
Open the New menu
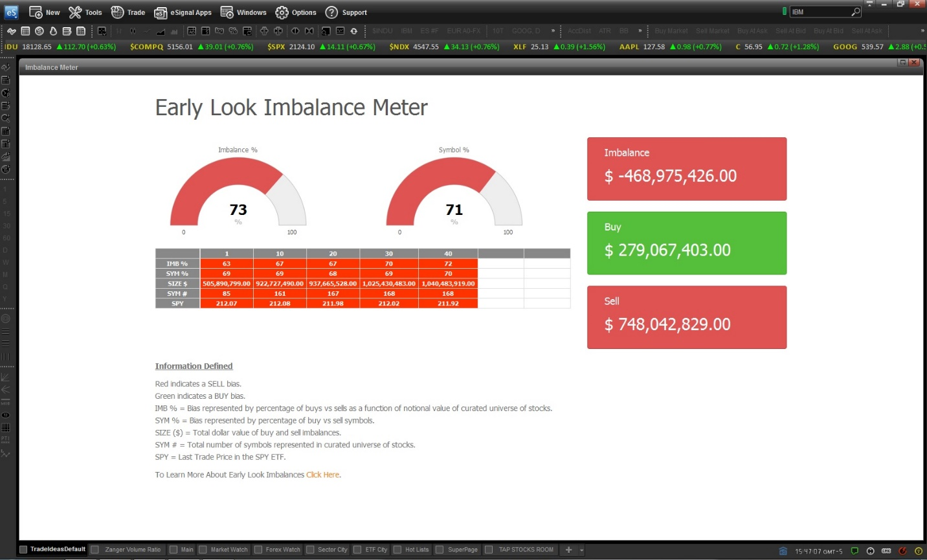tap(45, 12)
